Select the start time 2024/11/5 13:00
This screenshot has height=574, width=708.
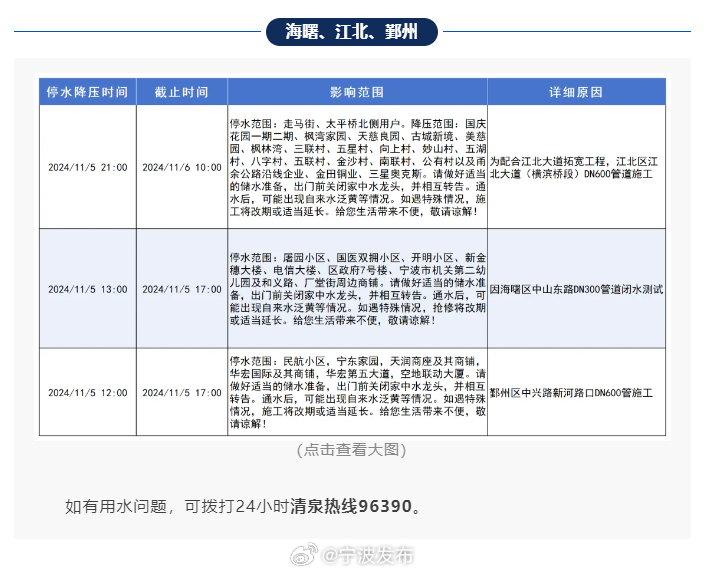[88, 289]
